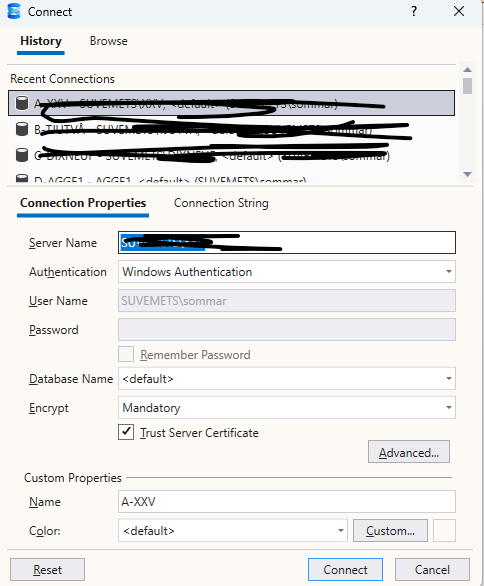Switch to the Browse tab
The width and height of the screenshot is (484, 586).
tap(108, 41)
